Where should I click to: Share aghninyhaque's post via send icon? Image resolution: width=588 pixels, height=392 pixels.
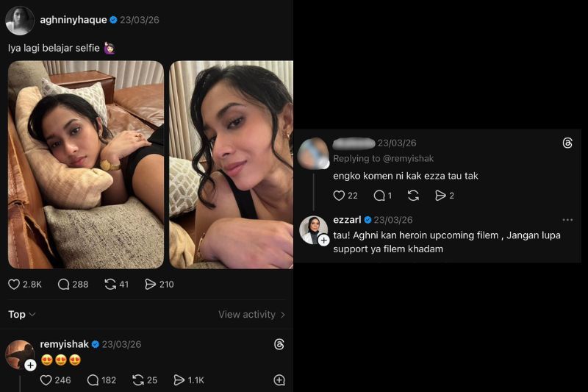point(150,285)
